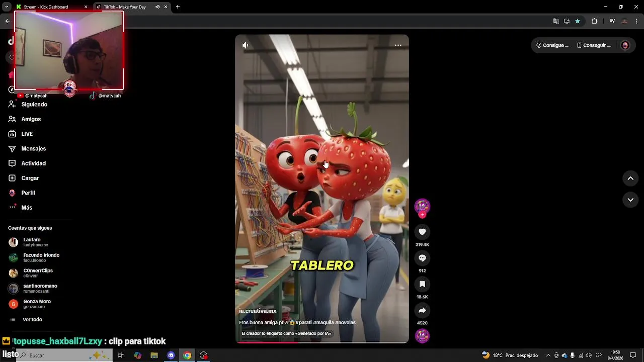Go to the next video with the down chevron
The width and height of the screenshot is (644, 362).
[x=630, y=200]
